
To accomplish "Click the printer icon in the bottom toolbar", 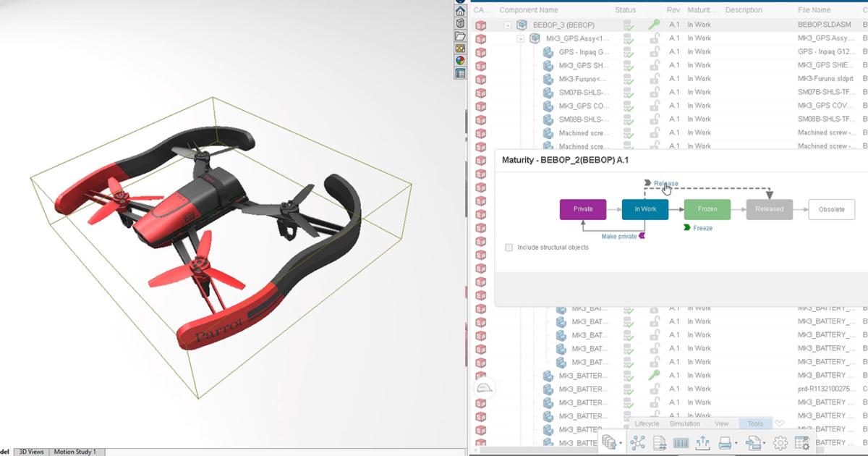I will [724, 443].
